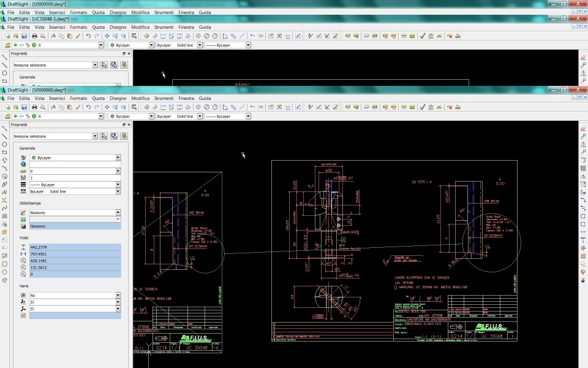Click Undo icon in UC35048-1 window toolbar
The image size is (588, 368).
[x=88, y=36]
